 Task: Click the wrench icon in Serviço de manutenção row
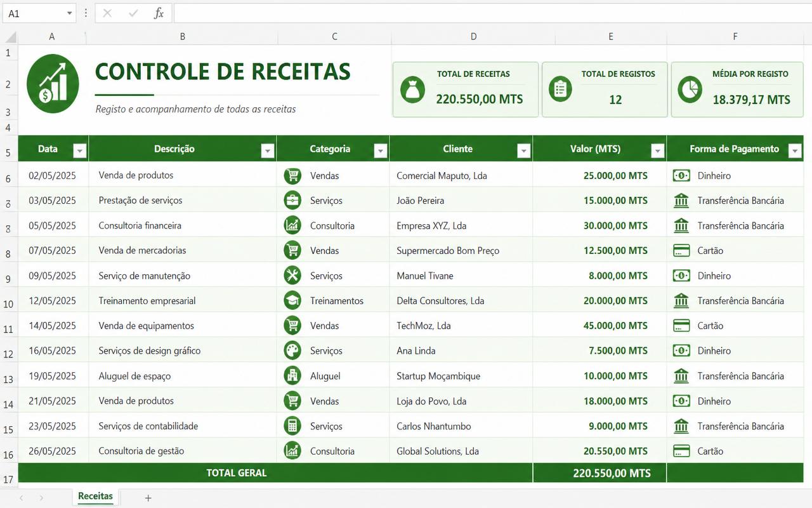click(x=292, y=276)
